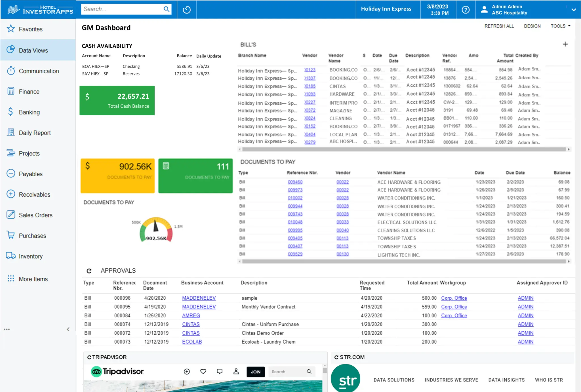Open reference number 009460 link
The width and height of the screenshot is (581, 392).
[x=295, y=182]
